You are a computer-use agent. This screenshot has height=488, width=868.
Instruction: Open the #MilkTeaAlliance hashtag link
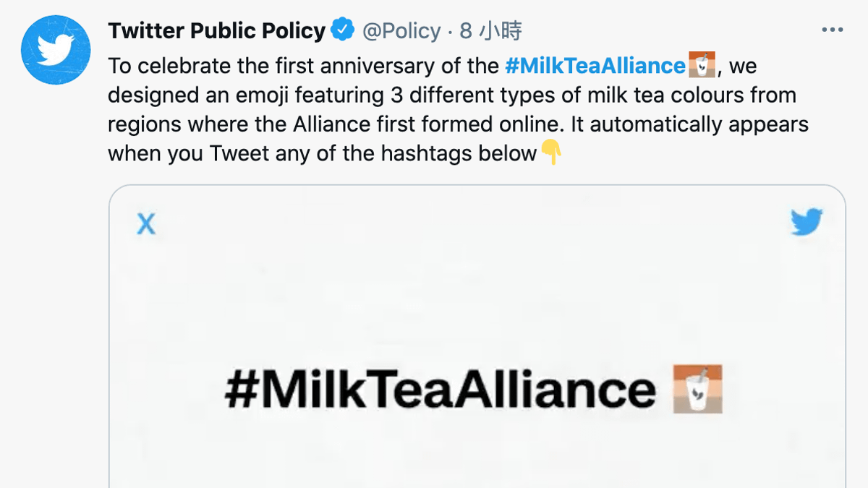click(597, 65)
